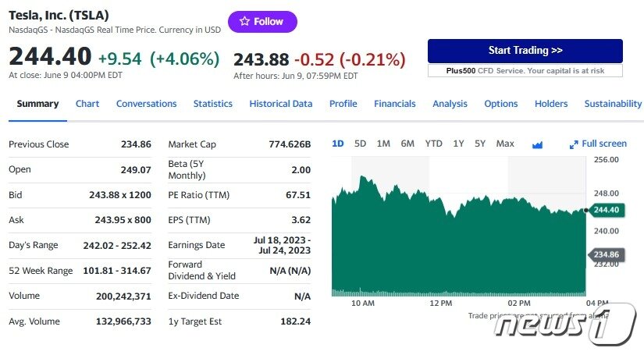644x355 pixels.
Task: Select the Max chart range
Action: (x=505, y=144)
